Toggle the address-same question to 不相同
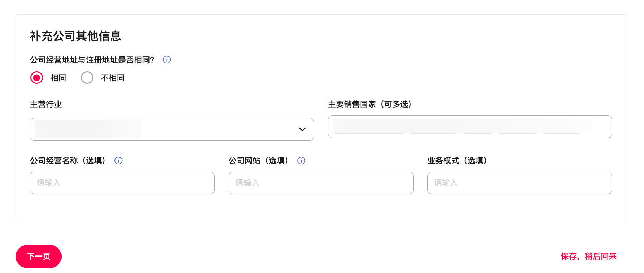The width and height of the screenshot is (644, 273). click(x=87, y=78)
